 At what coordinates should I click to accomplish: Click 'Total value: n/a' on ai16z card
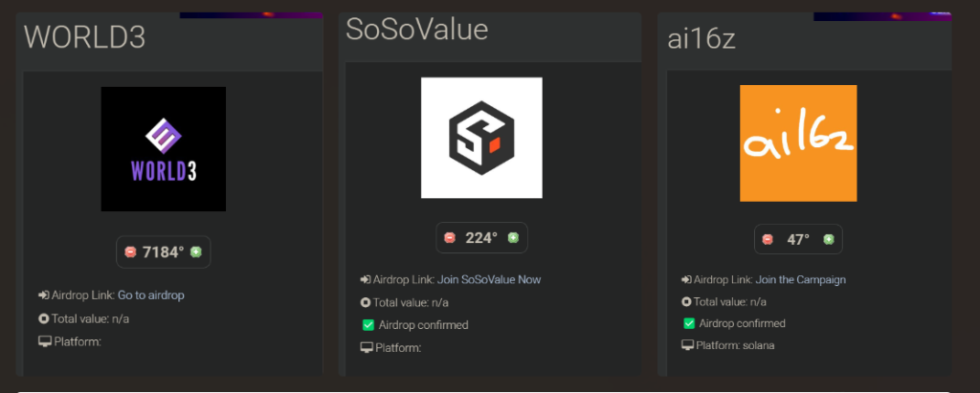730,302
